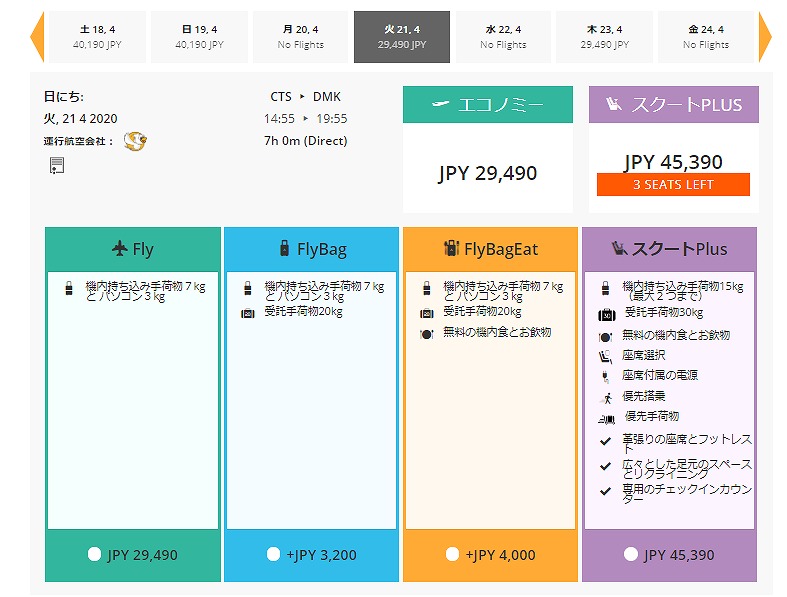Click the luggage icon in FlyBag header
Image resolution: width=787 pixels, height=597 pixels.
click(284, 248)
